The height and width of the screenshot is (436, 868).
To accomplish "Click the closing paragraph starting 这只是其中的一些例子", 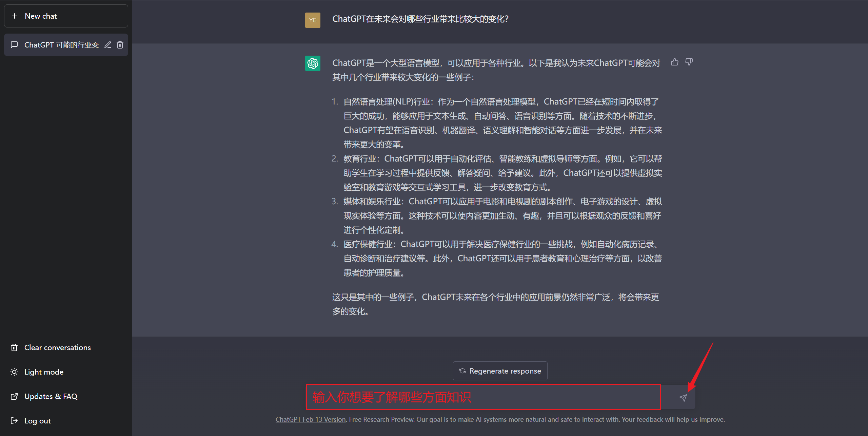I will [496, 304].
